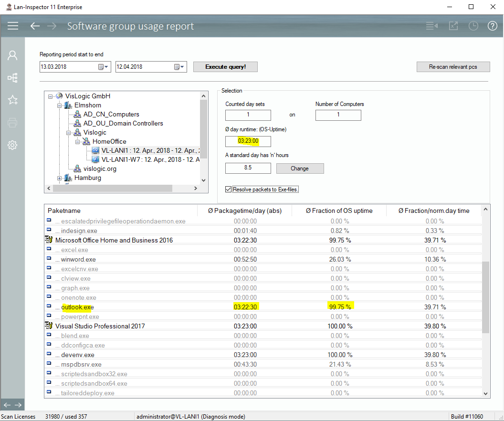The width and height of the screenshot is (504, 421).
Task: Open the hamburger menu icon
Action: (13, 26)
